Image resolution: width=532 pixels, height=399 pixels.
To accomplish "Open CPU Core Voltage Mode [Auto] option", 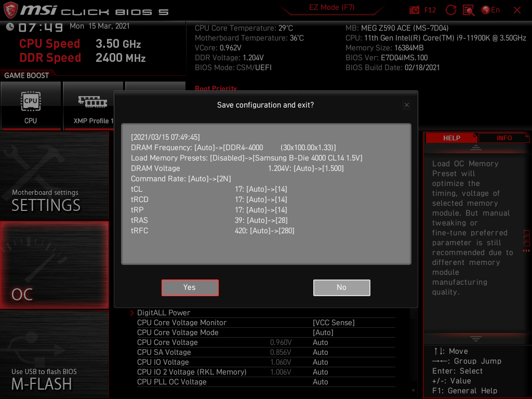I will coord(267,332).
